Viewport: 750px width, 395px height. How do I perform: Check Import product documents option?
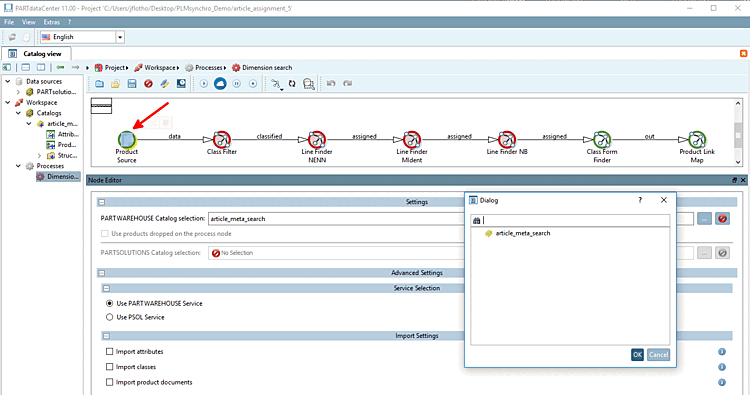110,382
